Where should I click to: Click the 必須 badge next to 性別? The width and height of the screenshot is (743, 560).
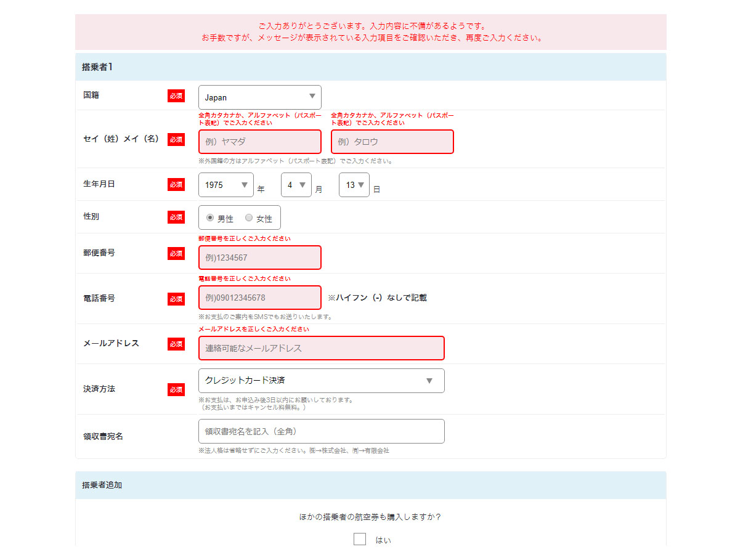coord(176,217)
